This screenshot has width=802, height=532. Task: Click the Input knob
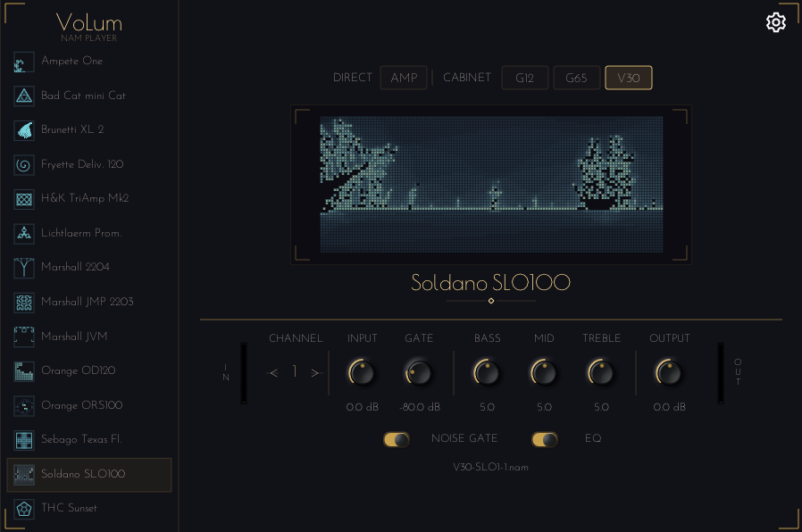[362, 372]
